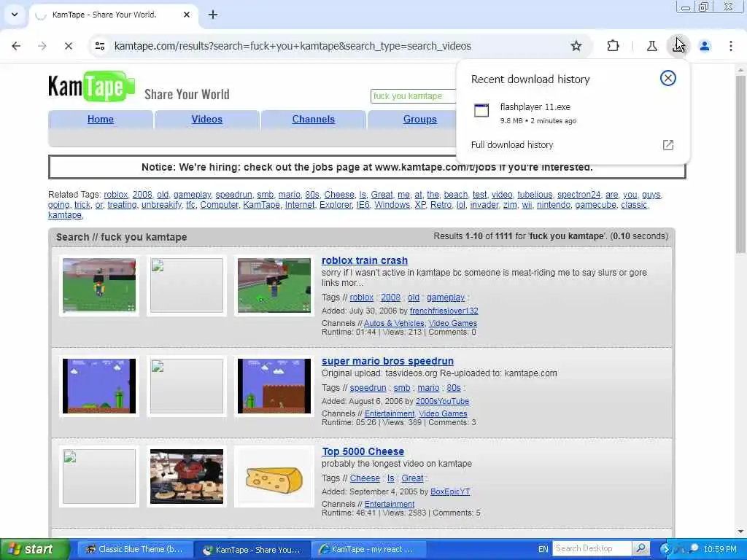Image resolution: width=747 pixels, height=560 pixels.
Task: Open flashplayer 11.exe download entry
Action: (573, 113)
